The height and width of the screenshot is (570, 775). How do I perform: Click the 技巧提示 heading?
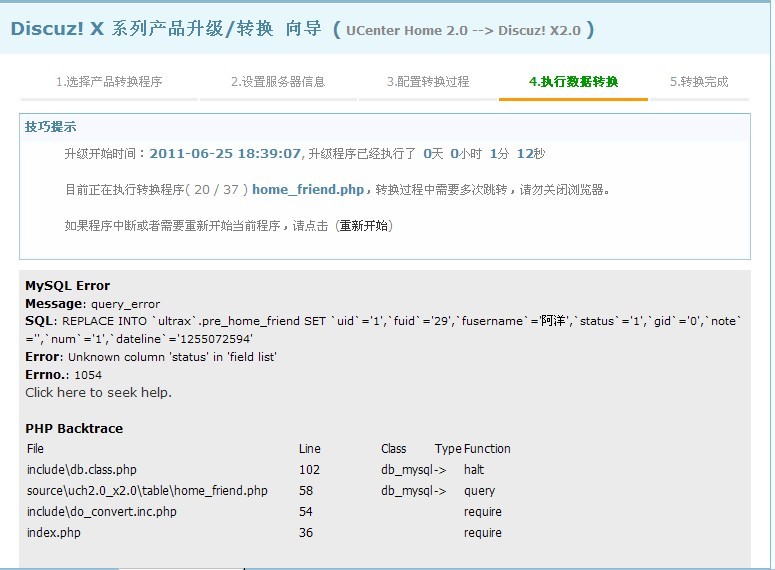[x=50, y=127]
